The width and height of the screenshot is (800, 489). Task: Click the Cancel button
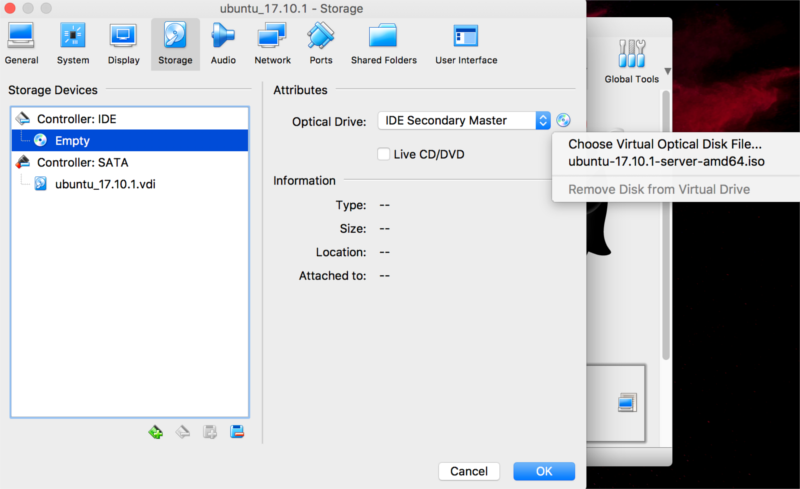tap(468, 471)
